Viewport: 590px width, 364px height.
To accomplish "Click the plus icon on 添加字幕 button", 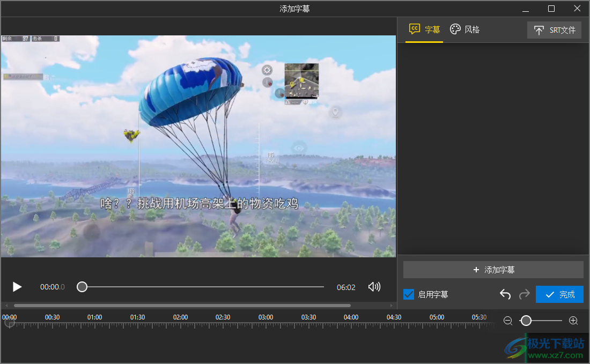I will 476,270.
